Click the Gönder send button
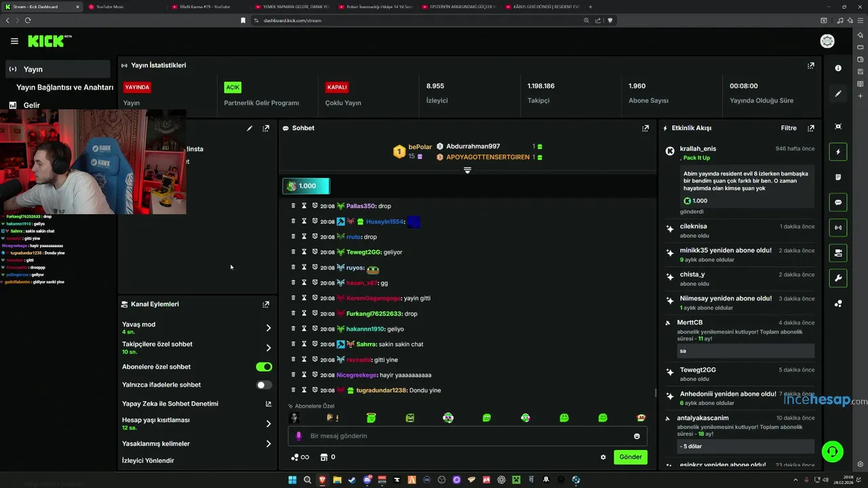 coord(631,457)
